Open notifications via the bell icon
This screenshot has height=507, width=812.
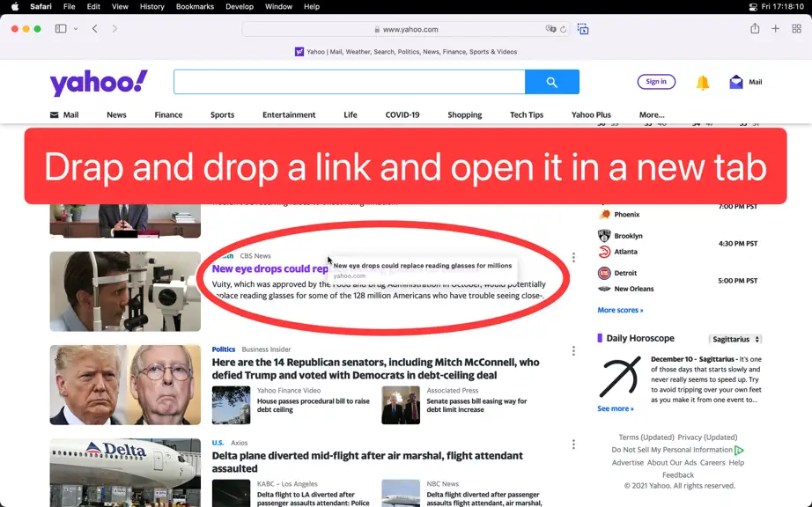click(702, 82)
